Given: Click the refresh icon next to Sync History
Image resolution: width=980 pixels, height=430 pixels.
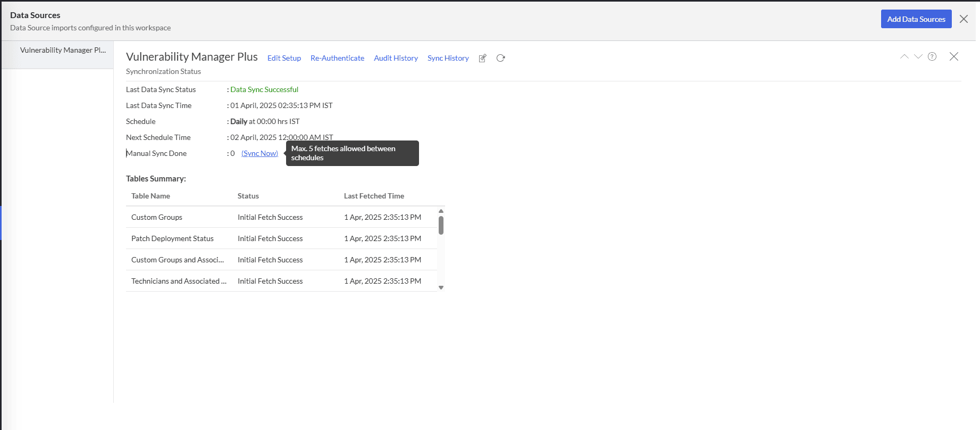Looking at the screenshot, I should pyautogui.click(x=500, y=58).
